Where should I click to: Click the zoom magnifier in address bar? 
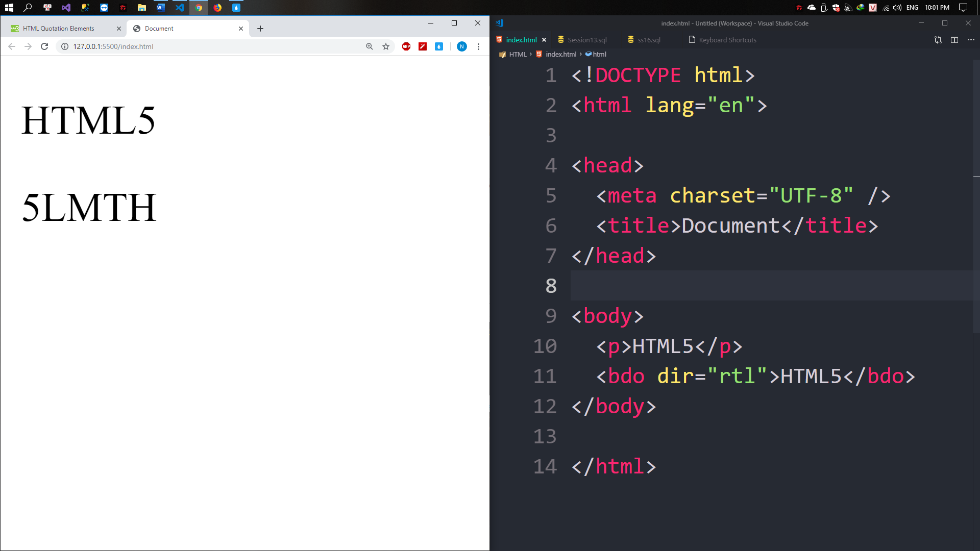coord(370,46)
